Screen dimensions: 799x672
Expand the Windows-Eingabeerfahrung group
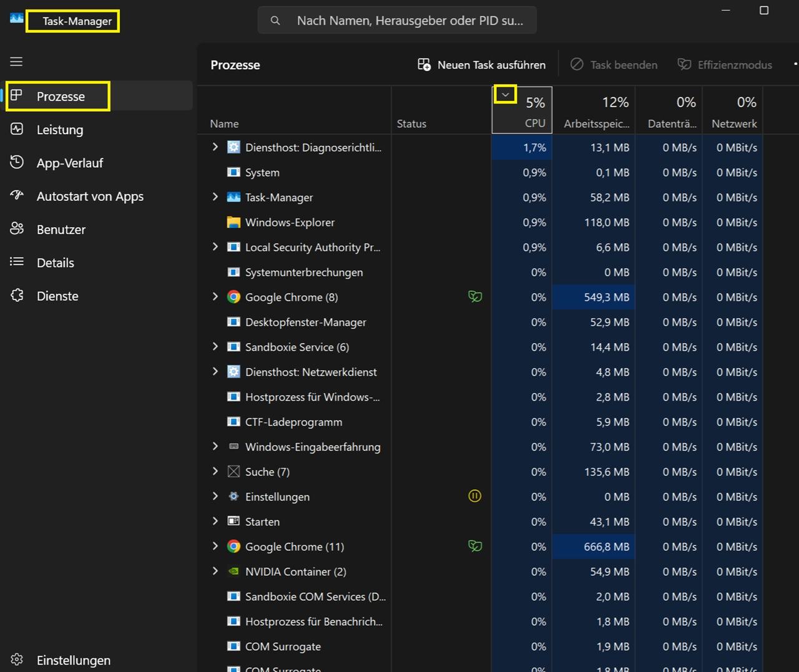point(215,446)
